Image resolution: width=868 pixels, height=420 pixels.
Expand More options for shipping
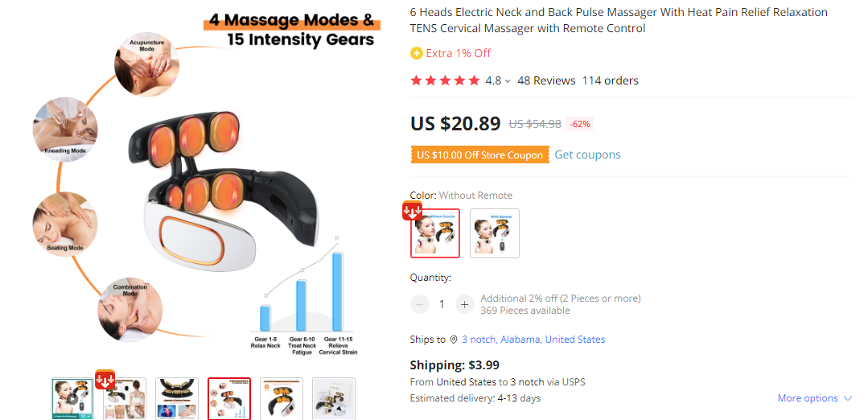815,398
